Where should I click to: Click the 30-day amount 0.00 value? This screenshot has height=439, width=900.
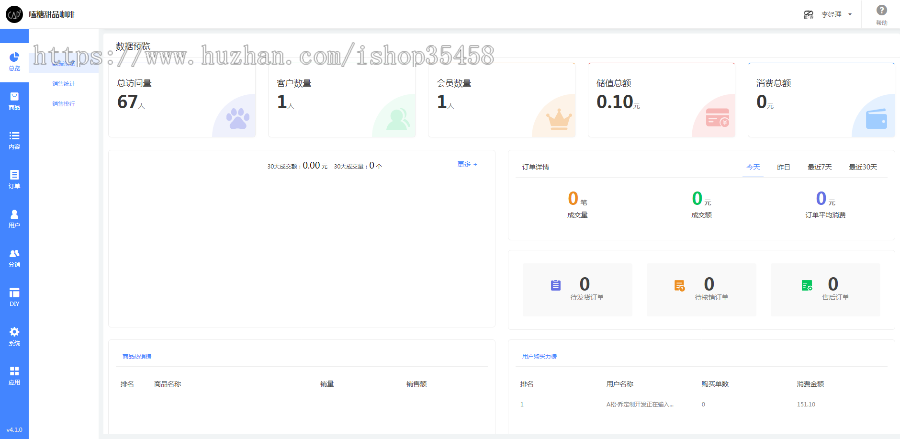311,165
